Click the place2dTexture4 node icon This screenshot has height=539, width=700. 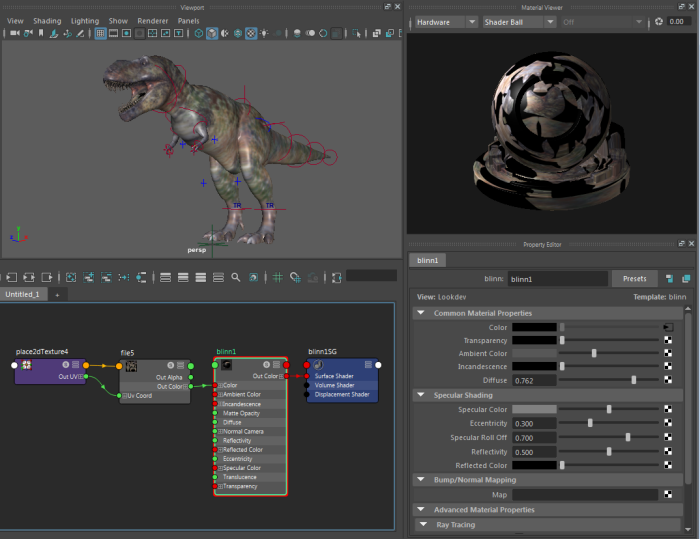click(25, 365)
